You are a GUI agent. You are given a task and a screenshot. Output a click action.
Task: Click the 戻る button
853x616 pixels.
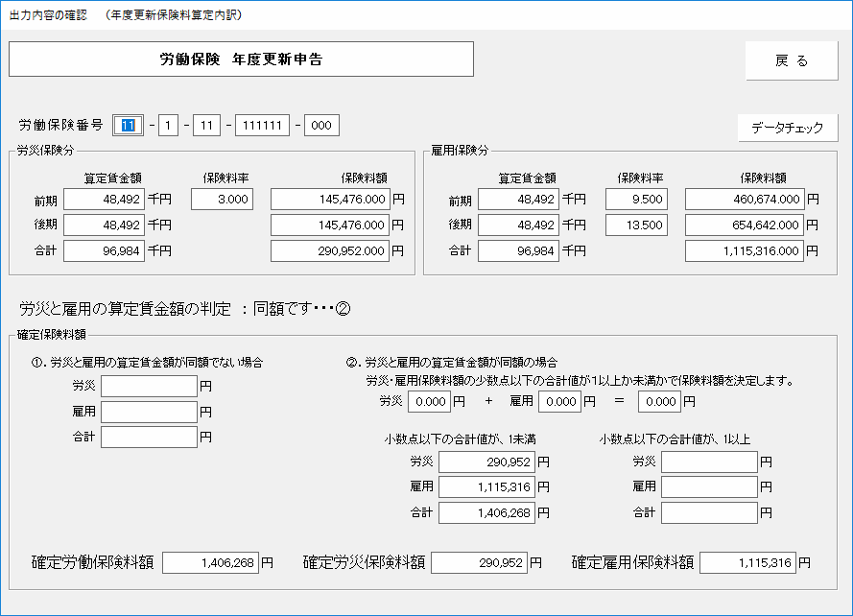(791, 60)
